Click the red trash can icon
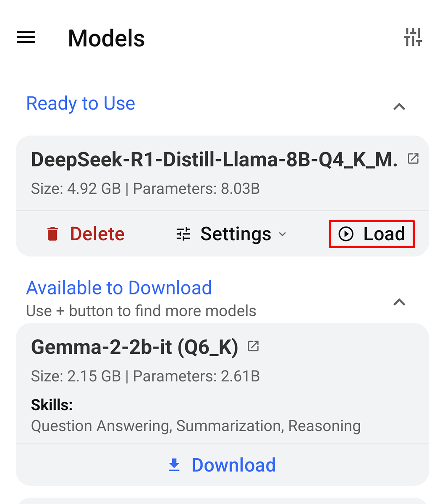The height and width of the screenshot is (504, 445). coord(52,234)
